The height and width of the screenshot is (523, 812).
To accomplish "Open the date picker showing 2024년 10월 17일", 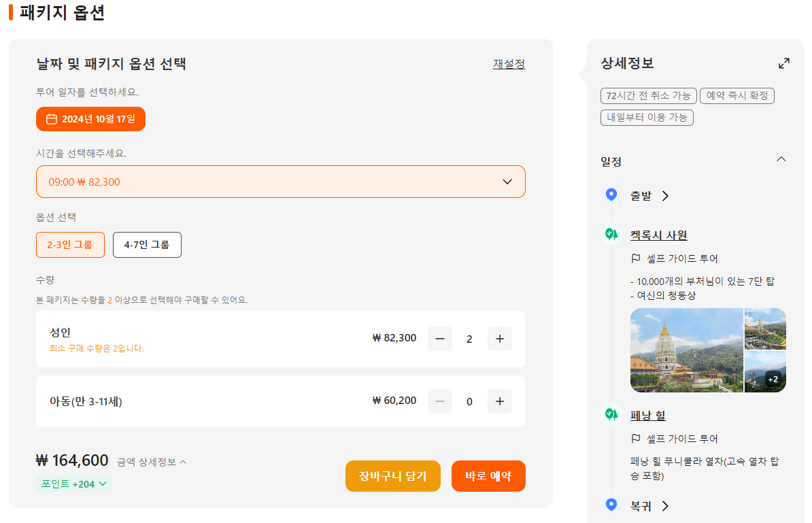I will pyautogui.click(x=90, y=119).
